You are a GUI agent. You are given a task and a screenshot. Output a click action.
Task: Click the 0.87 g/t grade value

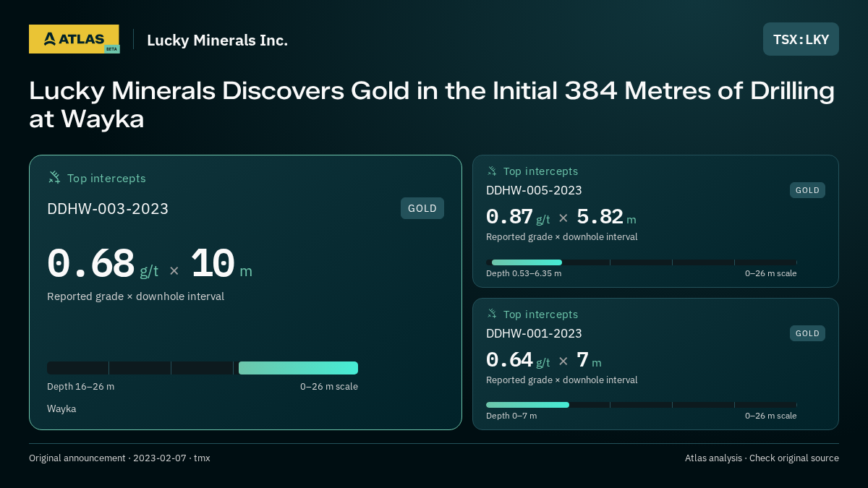click(518, 217)
